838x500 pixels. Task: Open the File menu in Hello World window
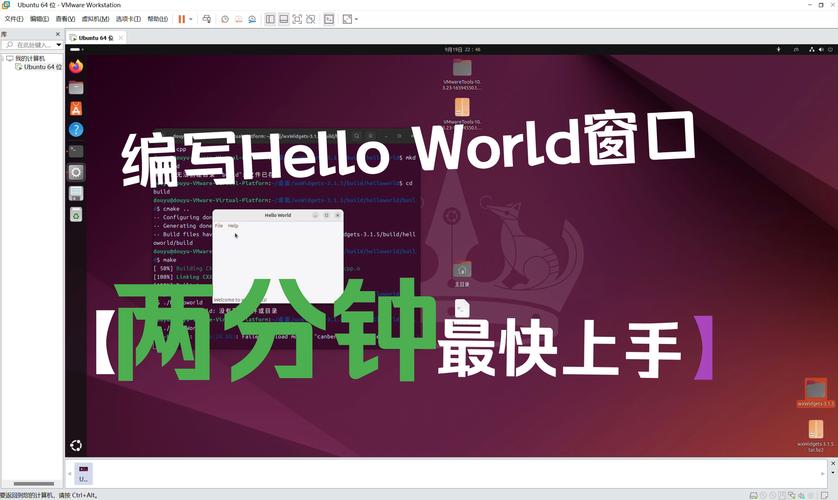pos(219,226)
